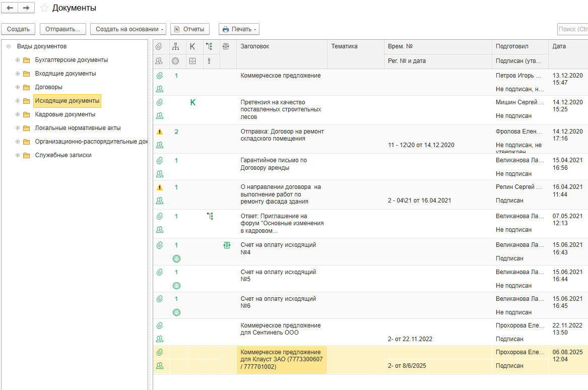Click the paperclip attachment column header icon
This screenshot has height=390, width=588.
[x=159, y=46]
